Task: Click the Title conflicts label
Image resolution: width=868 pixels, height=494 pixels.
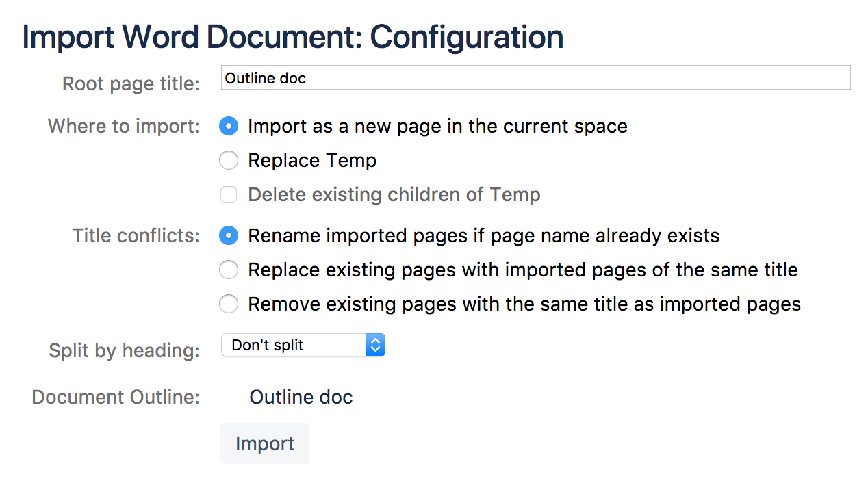Action: coord(136,236)
